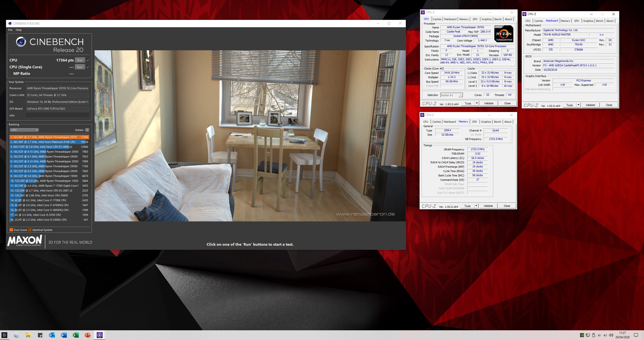Viewport: 644px width, 340px height.
Task: Click the tray reading 4.5
Action: click(x=605, y=335)
